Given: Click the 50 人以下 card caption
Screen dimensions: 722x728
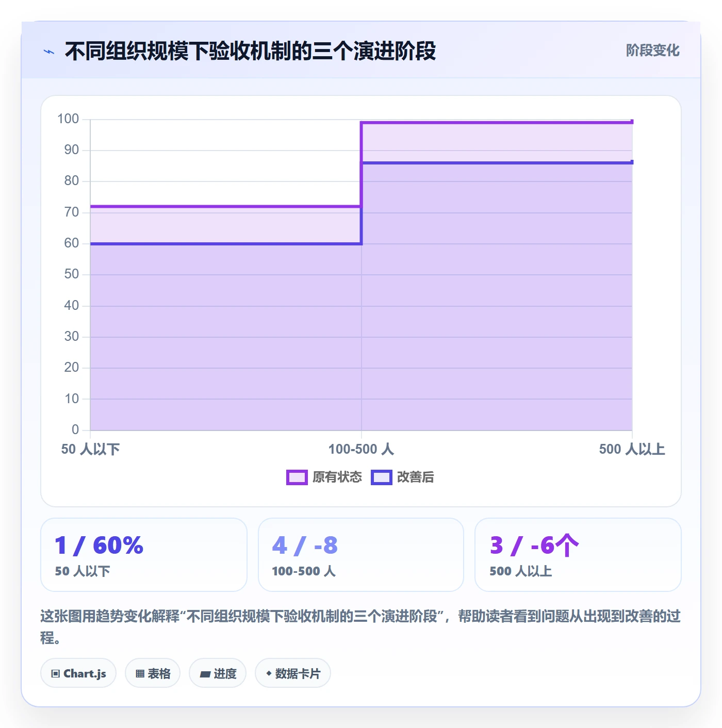Looking at the screenshot, I should click(x=83, y=571).
